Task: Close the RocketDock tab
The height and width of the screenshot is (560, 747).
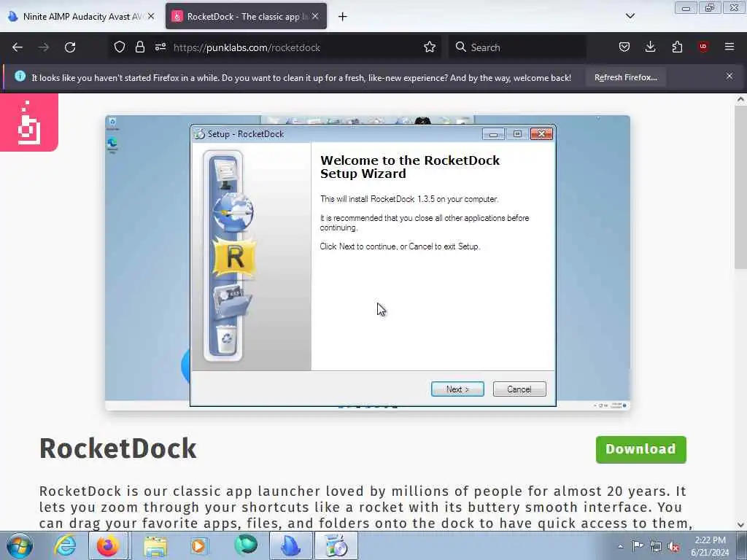Action: pos(315,16)
